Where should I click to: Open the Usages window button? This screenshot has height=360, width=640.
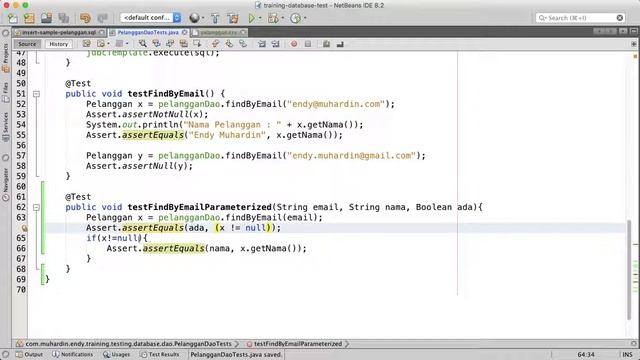click(x=116, y=354)
